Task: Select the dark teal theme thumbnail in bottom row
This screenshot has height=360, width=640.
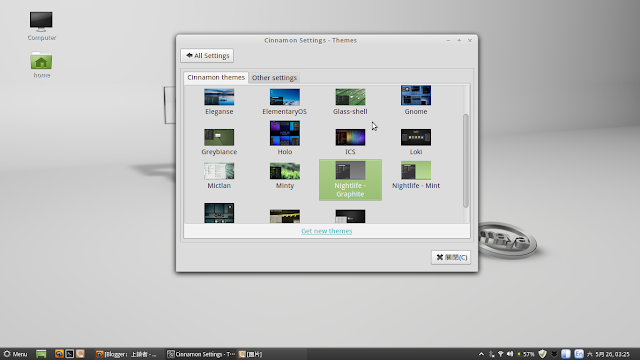Action: point(219,213)
